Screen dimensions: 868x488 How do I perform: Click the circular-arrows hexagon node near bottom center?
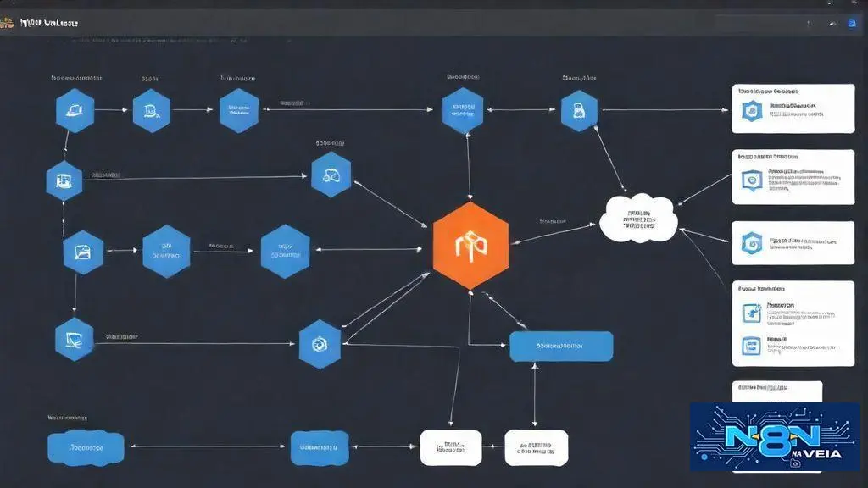(320, 344)
